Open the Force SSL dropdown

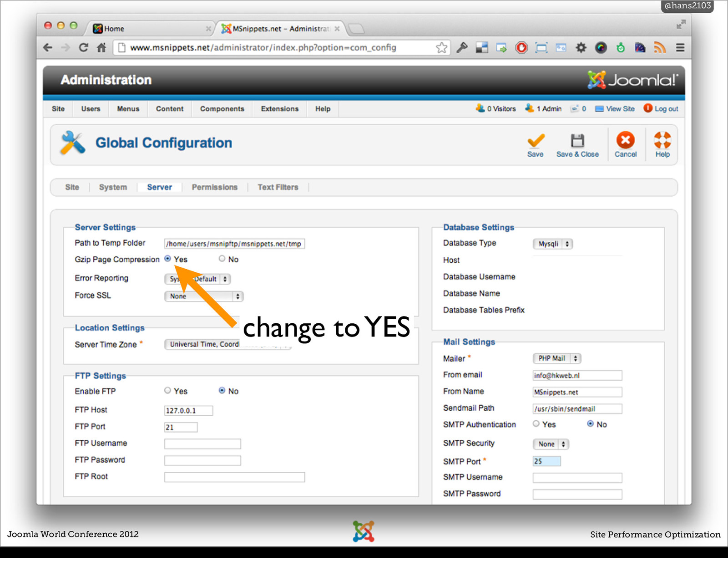coord(204,296)
